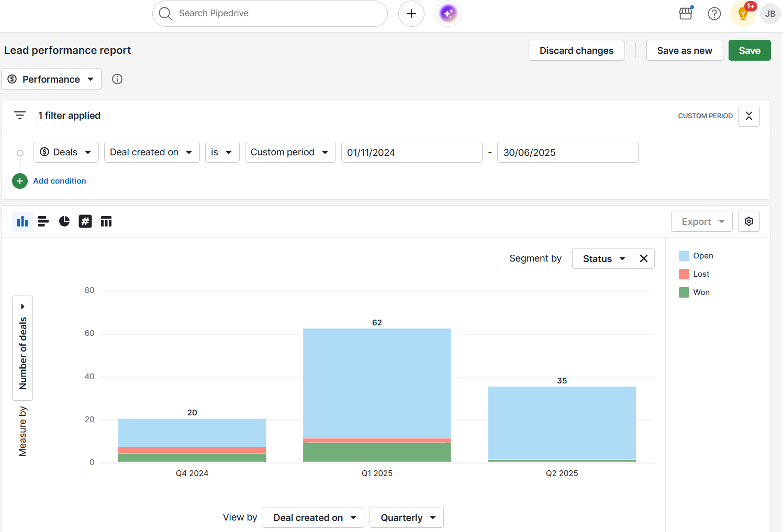Expand the Custom period dropdown
Viewport: 783px width, 532px height.
point(290,152)
